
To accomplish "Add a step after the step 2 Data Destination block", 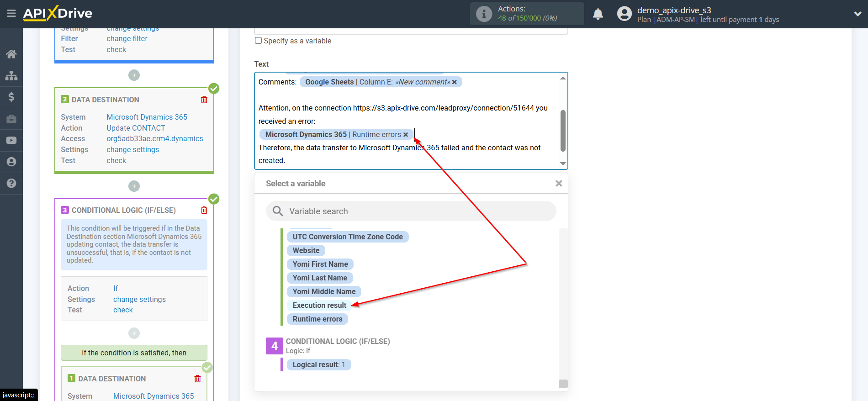I will [x=134, y=186].
